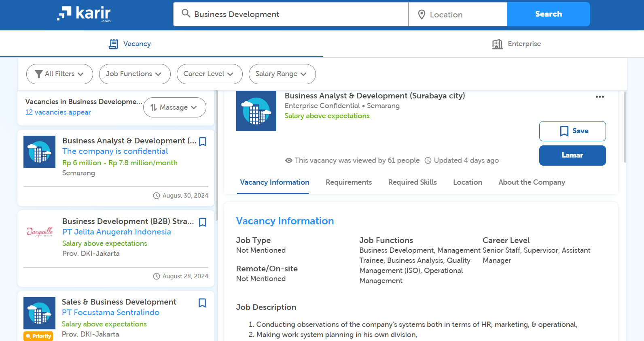Viewport: 644px width, 341px height.
Task: Click the bookmark icon in Save button
Action: [x=564, y=131]
